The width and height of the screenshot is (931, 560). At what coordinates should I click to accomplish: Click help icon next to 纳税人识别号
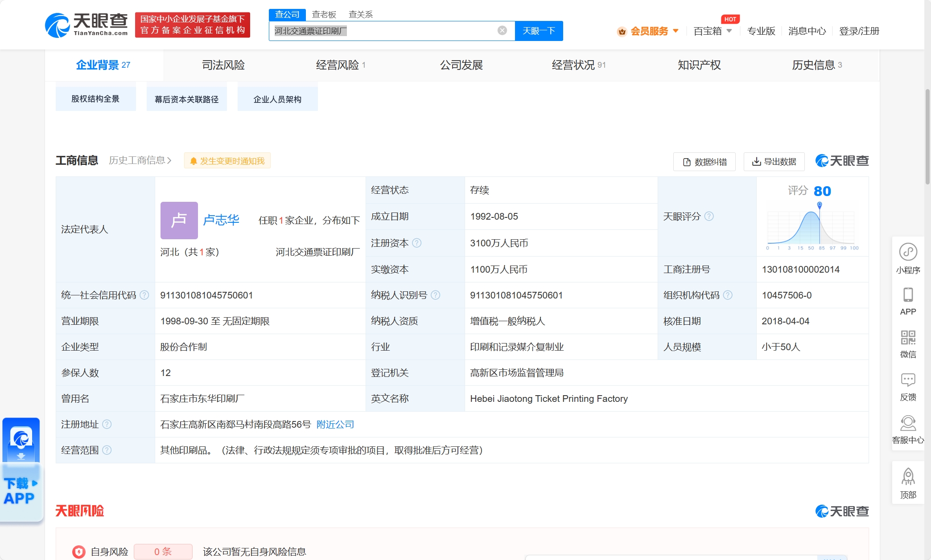click(x=436, y=295)
